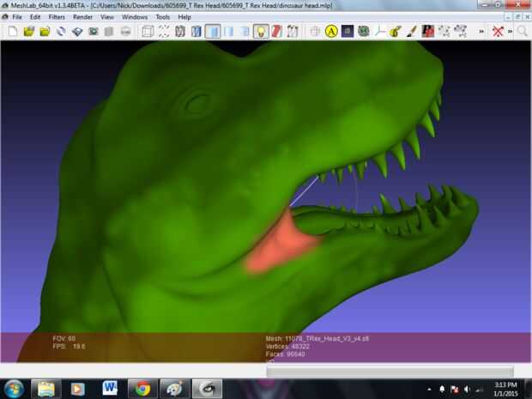Click the Faces count text

coord(285,354)
